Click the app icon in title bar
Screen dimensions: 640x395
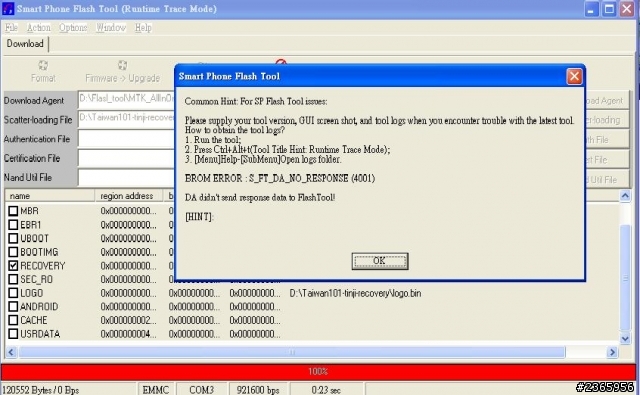pos(8,9)
